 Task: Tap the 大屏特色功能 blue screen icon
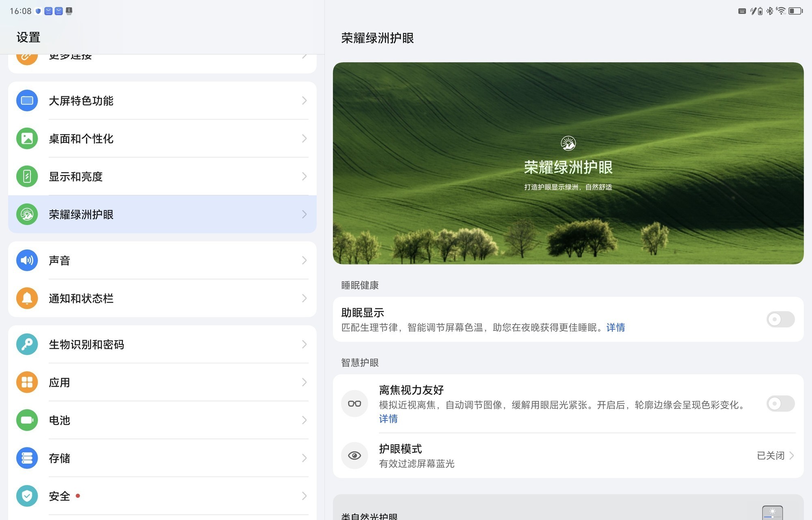pos(27,100)
